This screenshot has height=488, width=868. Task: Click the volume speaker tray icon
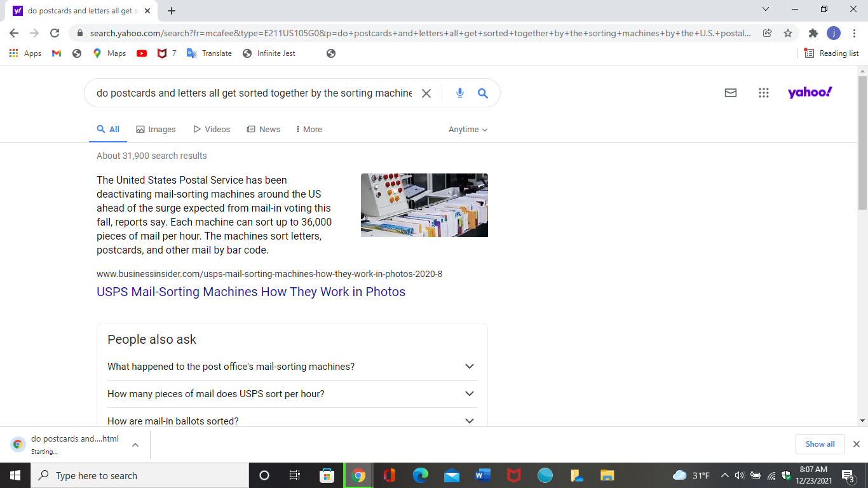tap(739, 475)
